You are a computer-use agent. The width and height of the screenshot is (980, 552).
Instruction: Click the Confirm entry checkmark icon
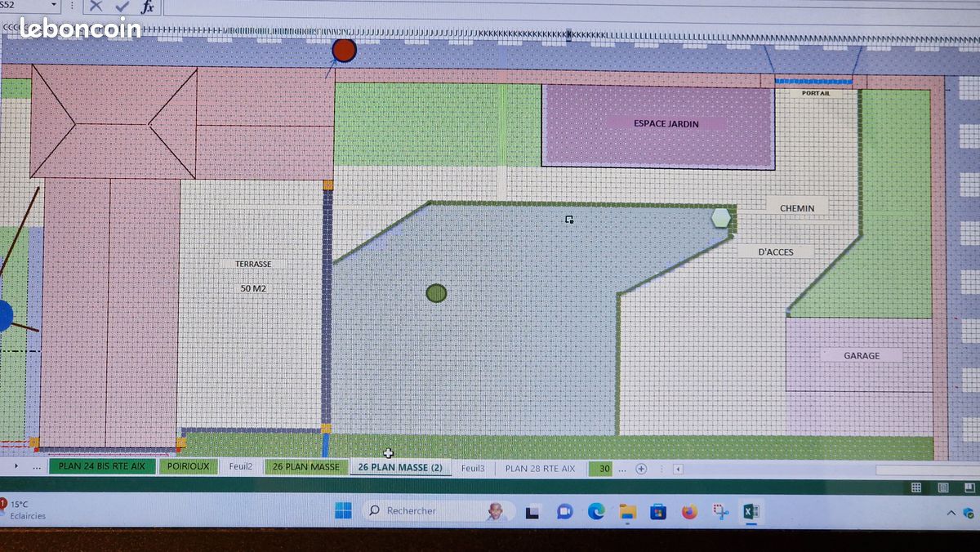click(x=122, y=6)
